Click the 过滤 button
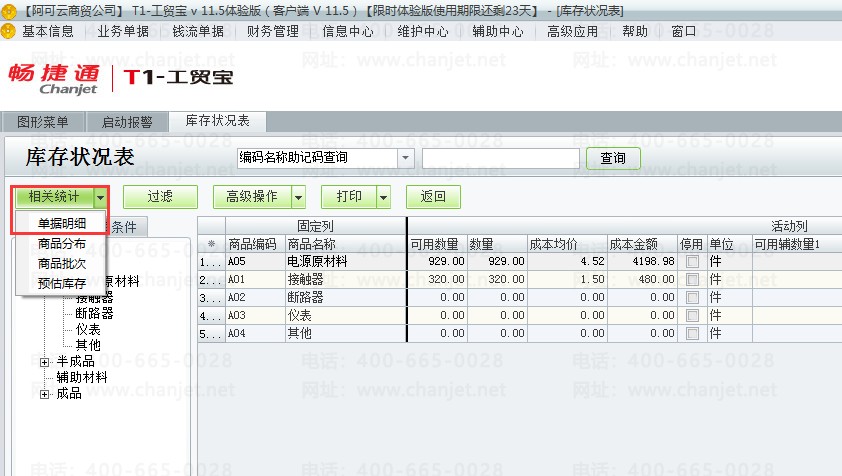842x476 pixels. tap(160, 197)
